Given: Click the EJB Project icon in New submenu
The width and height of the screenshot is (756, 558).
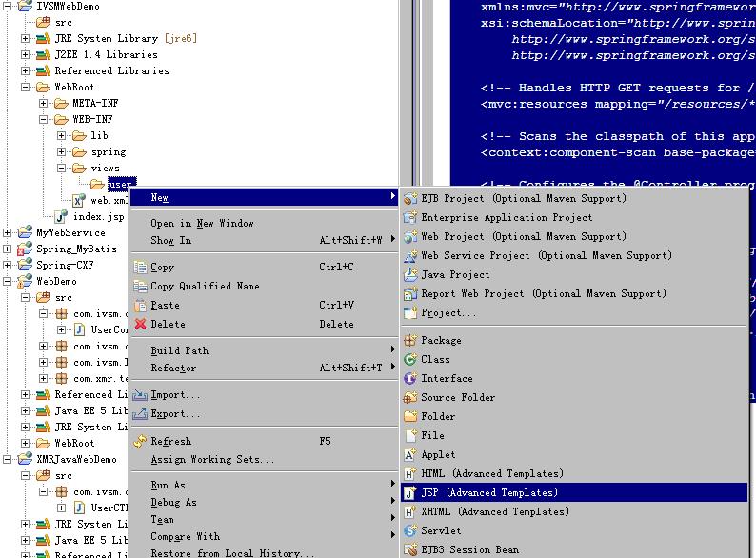Looking at the screenshot, I should (x=409, y=198).
